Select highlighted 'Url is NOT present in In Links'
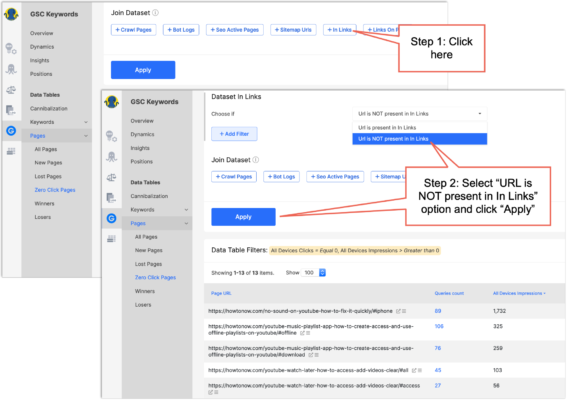This screenshot has height=402, width=568. pyautogui.click(x=419, y=139)
